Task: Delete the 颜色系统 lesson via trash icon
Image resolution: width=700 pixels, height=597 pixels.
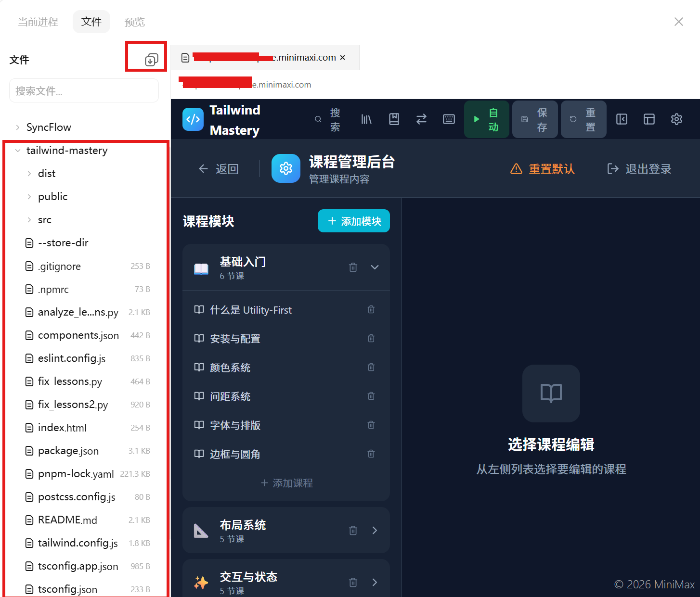Action: pos(371,367)
